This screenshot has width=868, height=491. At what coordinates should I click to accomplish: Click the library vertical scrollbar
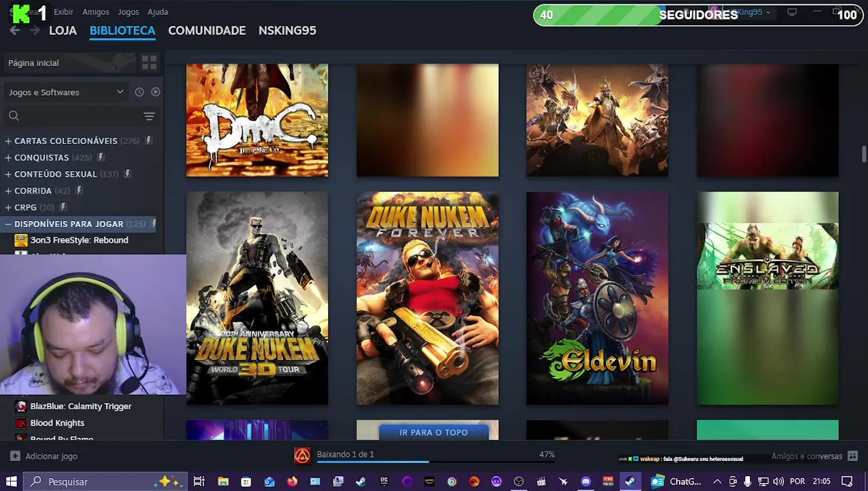pyautogui.click(x=863, y=154)
